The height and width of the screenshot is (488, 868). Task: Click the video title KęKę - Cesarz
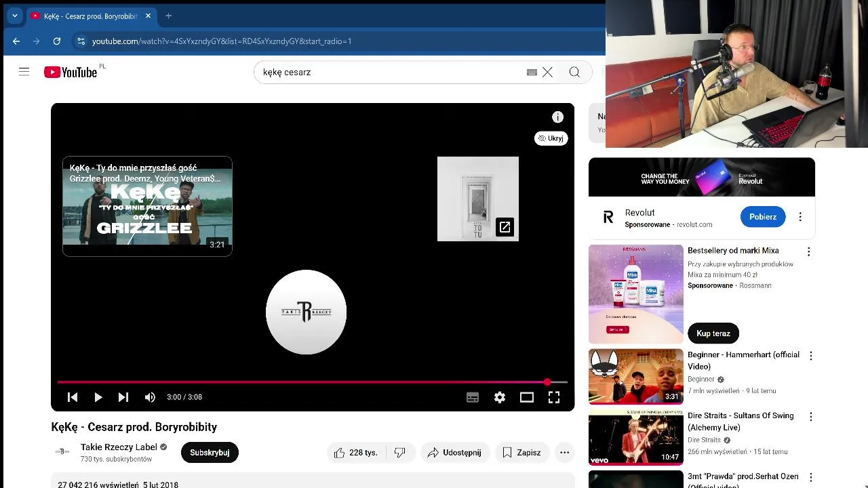tap(134, 427)
